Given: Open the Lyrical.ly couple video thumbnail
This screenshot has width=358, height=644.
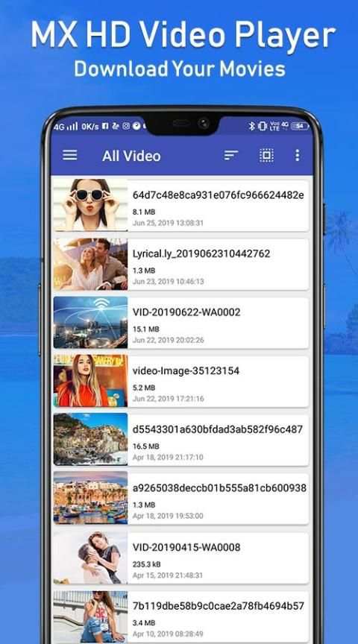Looking at the screenshot, I should pyautogui.click(x=91, y=264).
